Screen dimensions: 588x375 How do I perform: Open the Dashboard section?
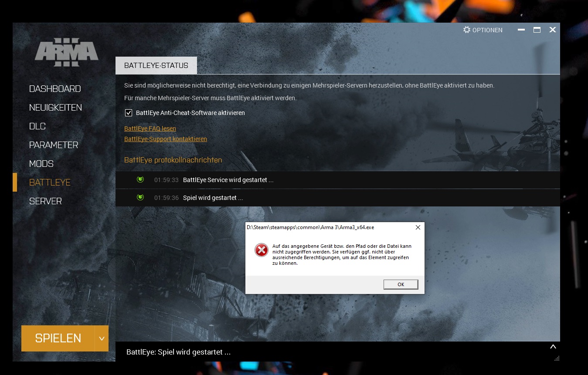click(55, 89)
